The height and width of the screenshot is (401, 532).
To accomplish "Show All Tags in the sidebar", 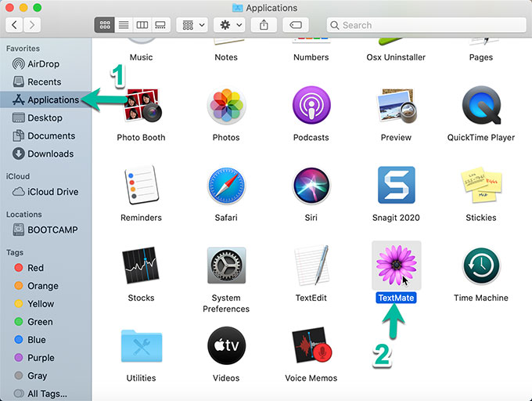I will pos(46,394).
